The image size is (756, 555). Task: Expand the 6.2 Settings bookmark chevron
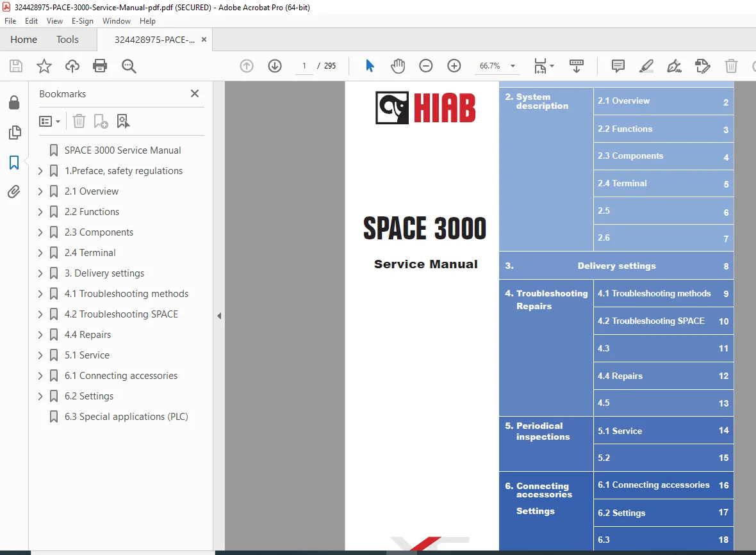pyautogui.click(x=40, y=396)
